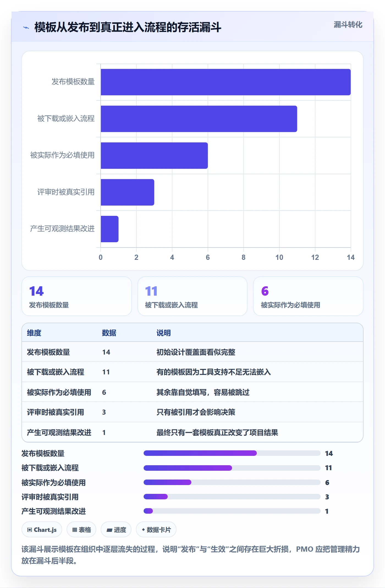This screenshot has height=588, width=385.
Task: Click the footer summary paragraph about PMO
Action: [x=191, y=555]
